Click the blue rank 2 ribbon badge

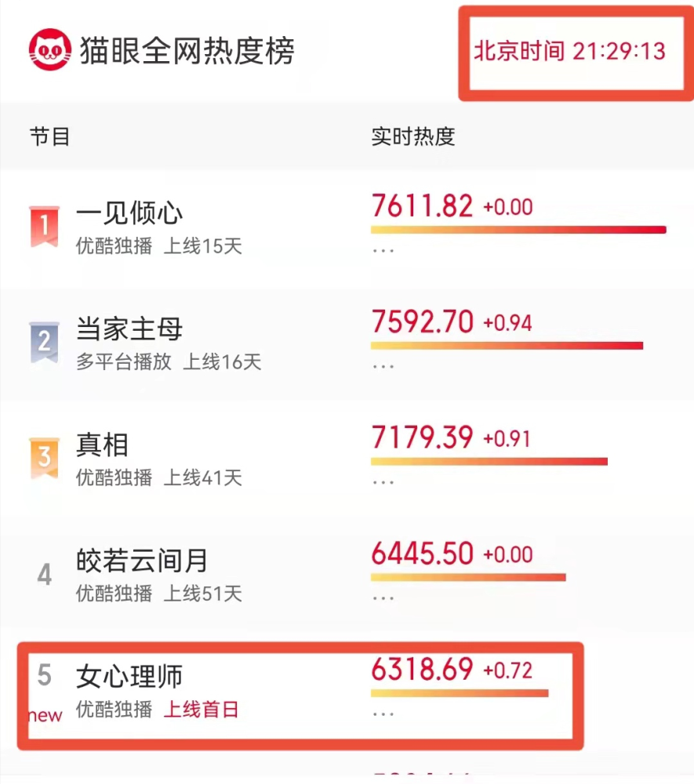(x=45, y=342)
